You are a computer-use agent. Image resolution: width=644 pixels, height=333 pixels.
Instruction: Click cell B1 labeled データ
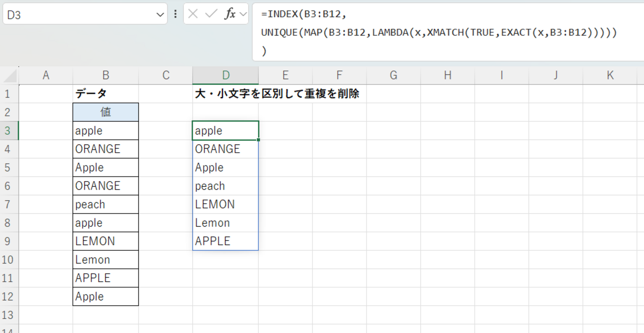(x=106, y=94)
